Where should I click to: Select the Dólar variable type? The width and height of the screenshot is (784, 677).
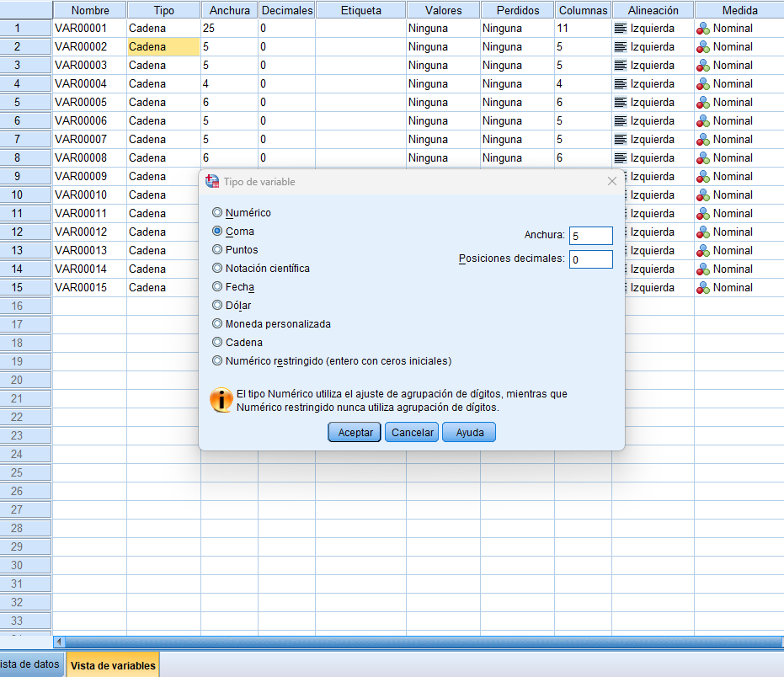[x=218, y=306]
